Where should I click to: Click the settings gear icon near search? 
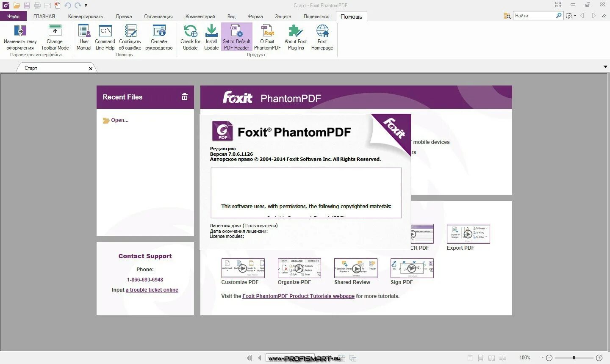[x=568, y=16]
